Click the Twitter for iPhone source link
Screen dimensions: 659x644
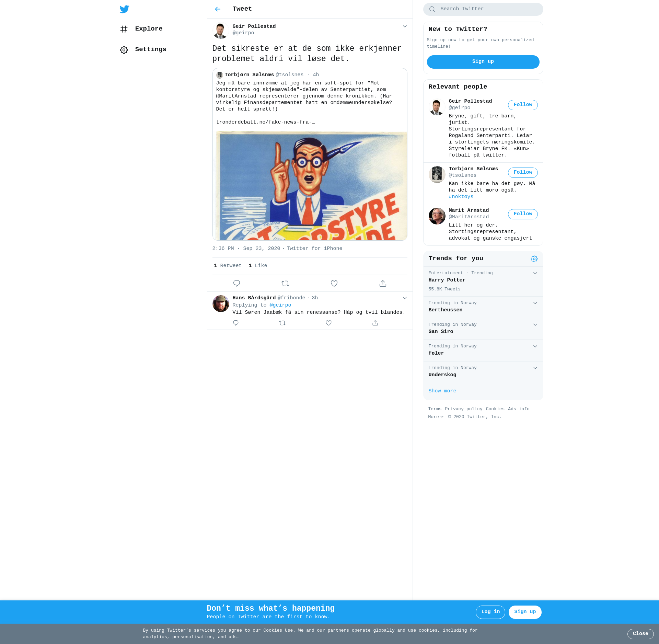(x=314, y=249)
